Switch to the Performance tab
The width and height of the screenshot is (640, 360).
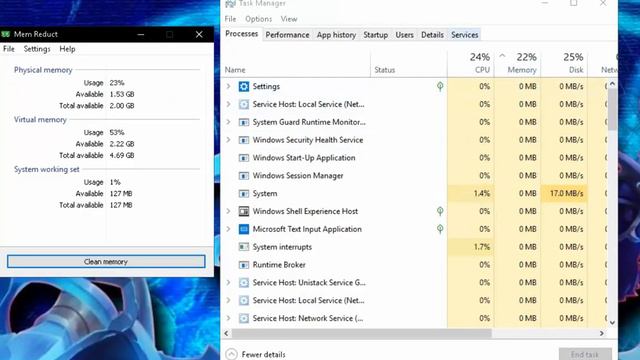coord(287,35)
